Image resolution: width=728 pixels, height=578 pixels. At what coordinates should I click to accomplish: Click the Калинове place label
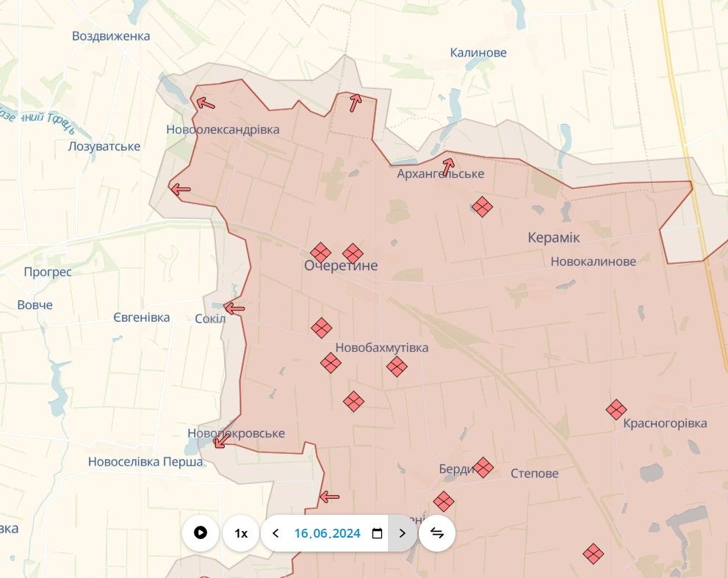[x=478, y=52]
